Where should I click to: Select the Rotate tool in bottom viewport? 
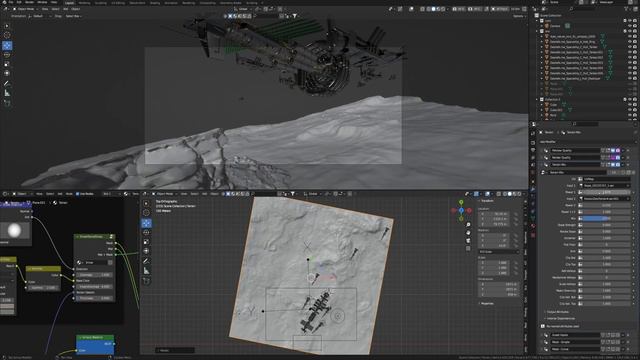[146, 232]
